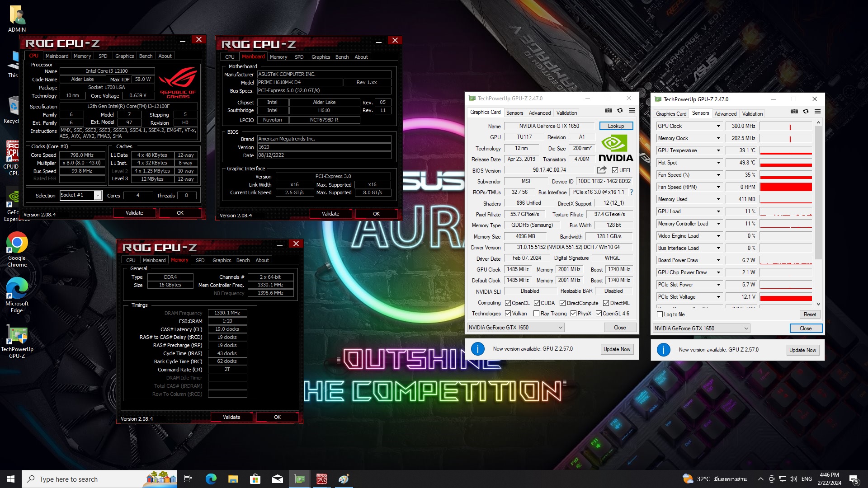Open Microsoft Store from taskbar
The width and height of the screenshot is (868, 488).
(x=255, y=479)
